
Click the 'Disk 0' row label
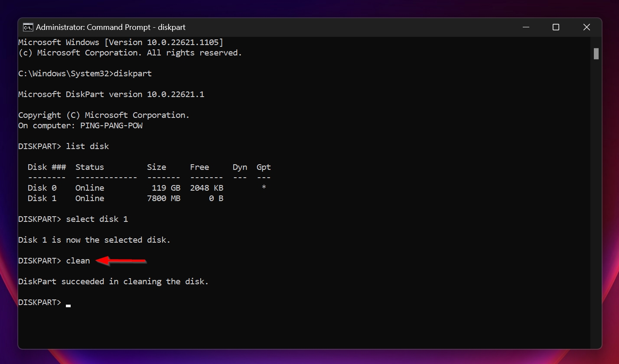click(x=42, y=188)
